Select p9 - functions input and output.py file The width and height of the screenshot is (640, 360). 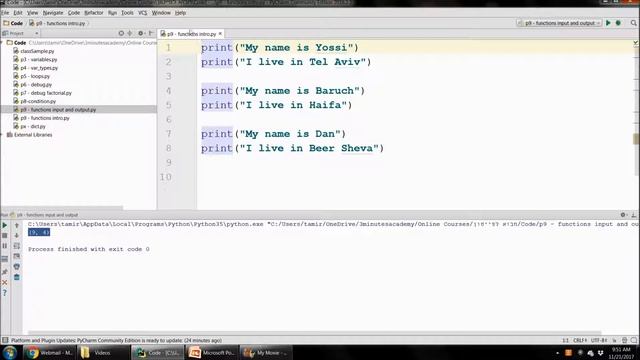click(58, 109)
